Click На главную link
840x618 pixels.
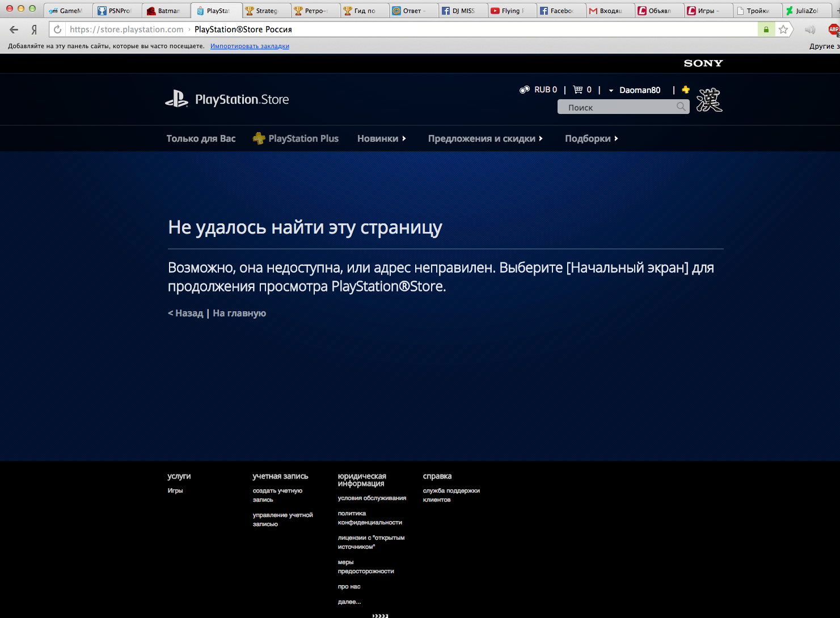click(239, 313)
